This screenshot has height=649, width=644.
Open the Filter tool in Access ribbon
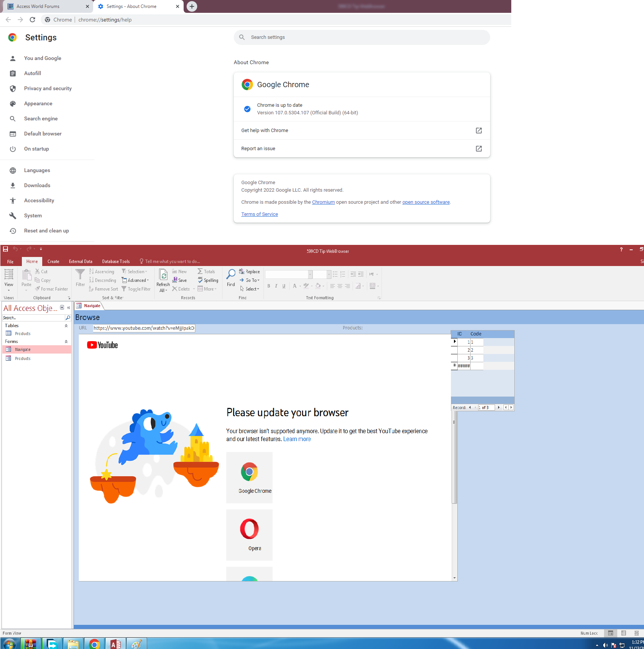80,278
